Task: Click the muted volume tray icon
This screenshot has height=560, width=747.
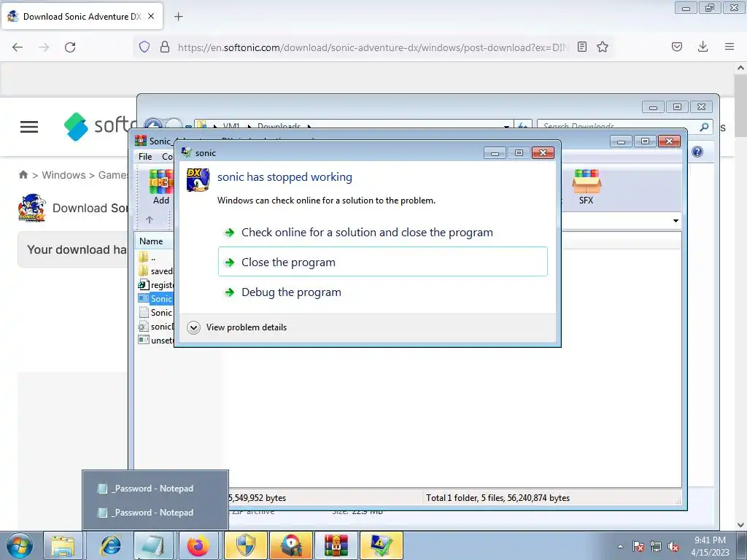Action: pos(673,546)
